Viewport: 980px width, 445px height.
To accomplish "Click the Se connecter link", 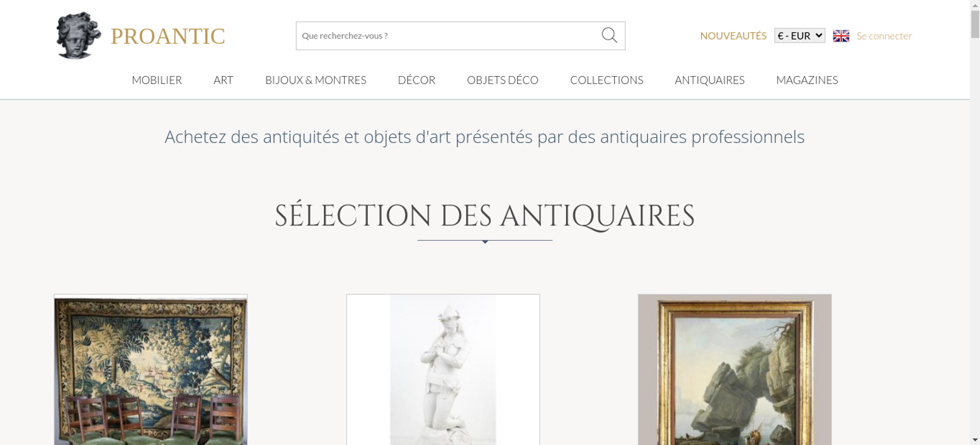I will point(884,36).
